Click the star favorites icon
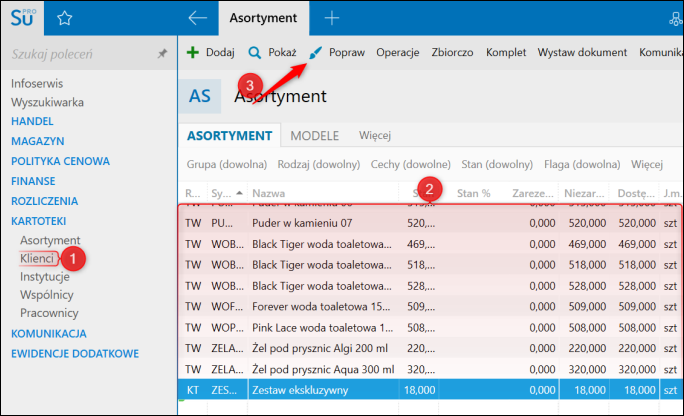Image resolution: width=684 pixels, height=416 pixels. click(x=65, y=18)
